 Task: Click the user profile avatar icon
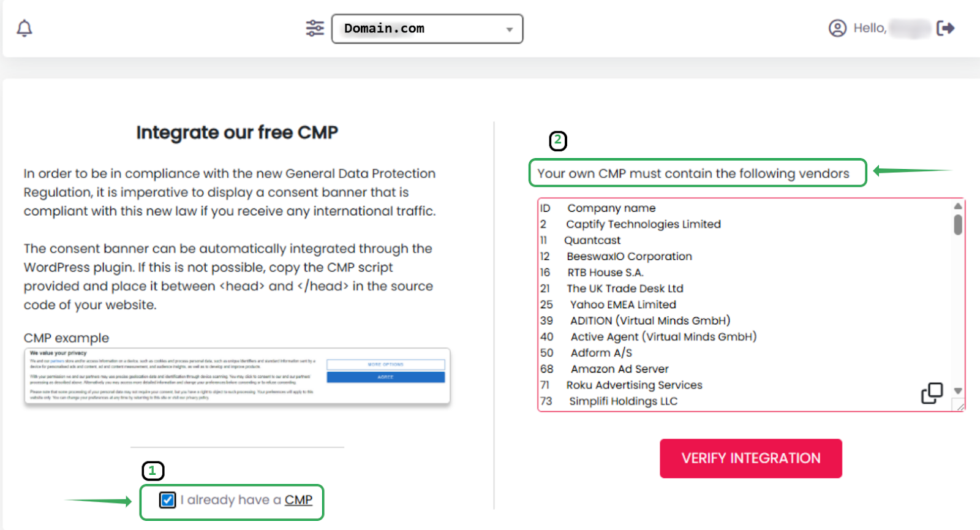(837, 28)
